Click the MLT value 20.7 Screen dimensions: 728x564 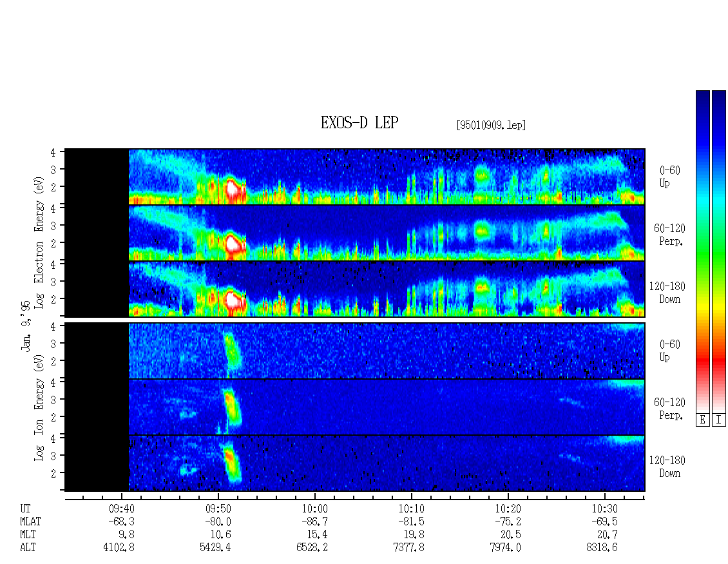coord(608,535)
